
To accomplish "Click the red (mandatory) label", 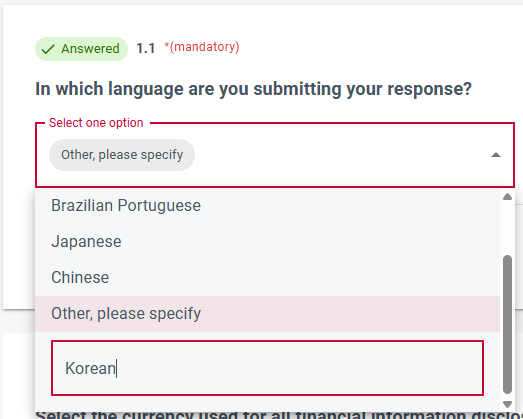I will click(x=202, y=47).
